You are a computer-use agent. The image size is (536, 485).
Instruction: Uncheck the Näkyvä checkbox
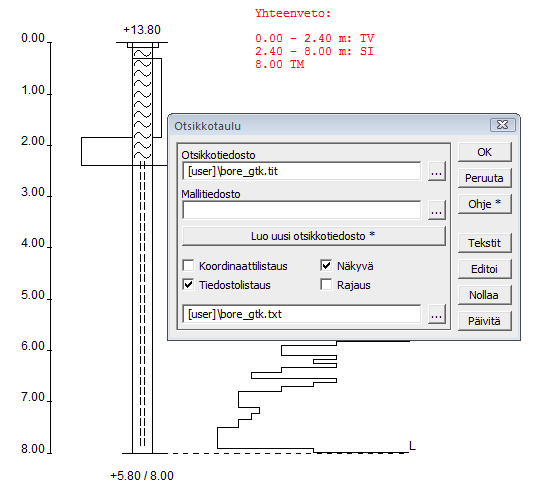[326, 266]
